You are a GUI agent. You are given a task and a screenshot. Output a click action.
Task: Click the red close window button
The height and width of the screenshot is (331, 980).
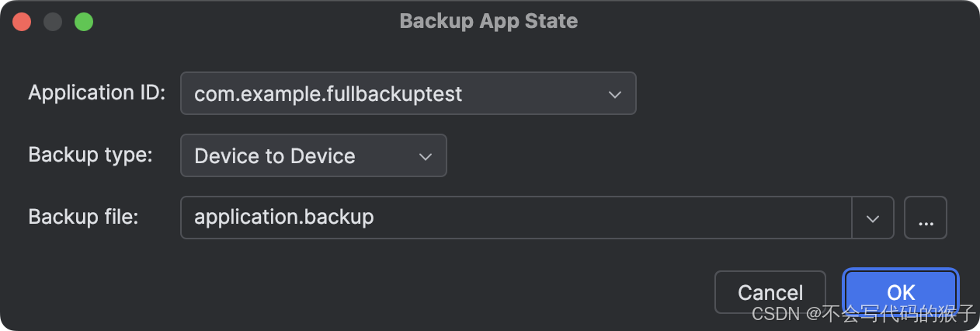click(22, 22)
